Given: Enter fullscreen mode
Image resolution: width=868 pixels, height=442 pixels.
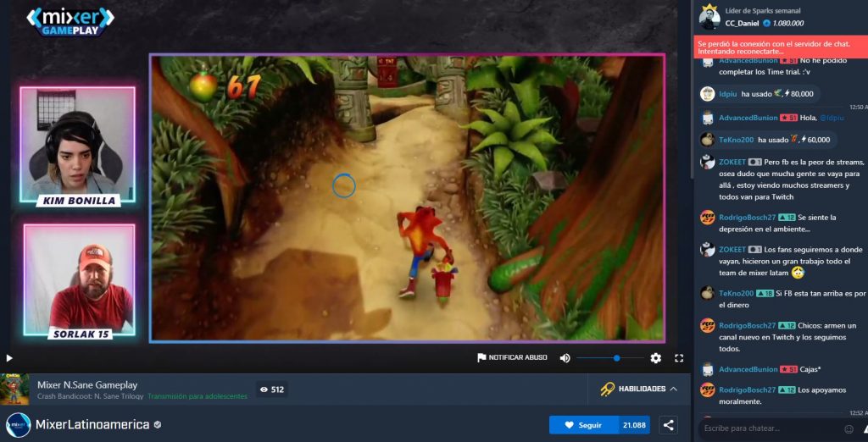Looking at the screenshot, I should click(x=679, y=358).
